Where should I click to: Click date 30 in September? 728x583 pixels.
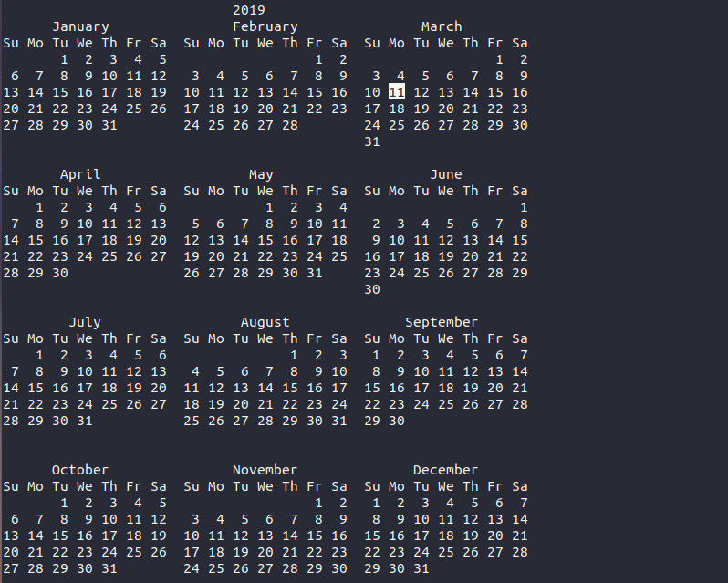point(397,421)
